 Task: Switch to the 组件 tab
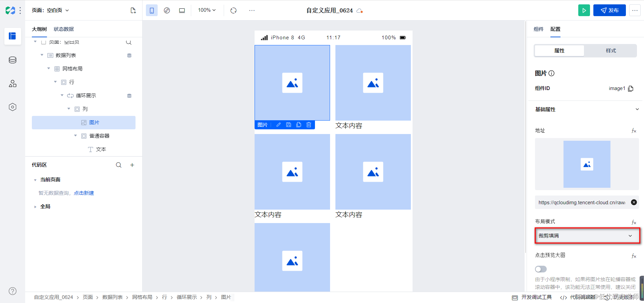pos(539,29)
